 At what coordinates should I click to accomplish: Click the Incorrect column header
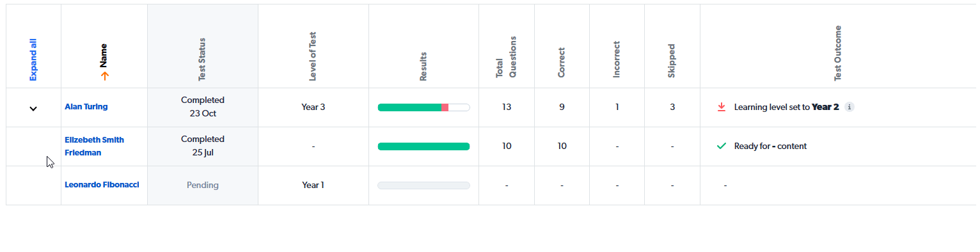(x=617, y=59)
